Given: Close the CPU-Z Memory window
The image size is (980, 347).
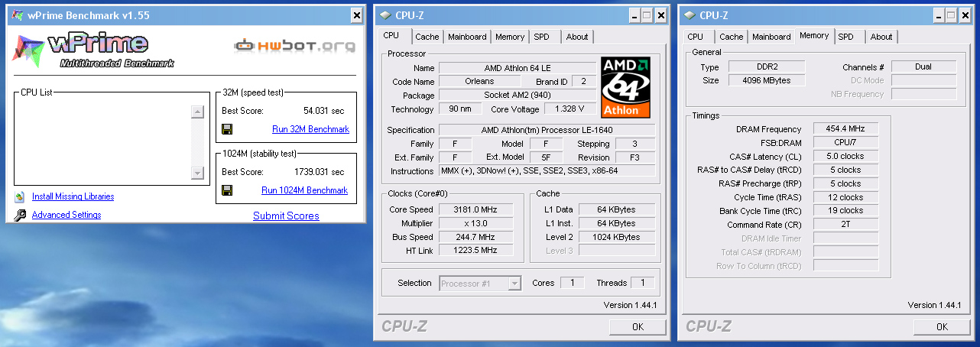Looking at the screenshot, I should pos(965,15).
